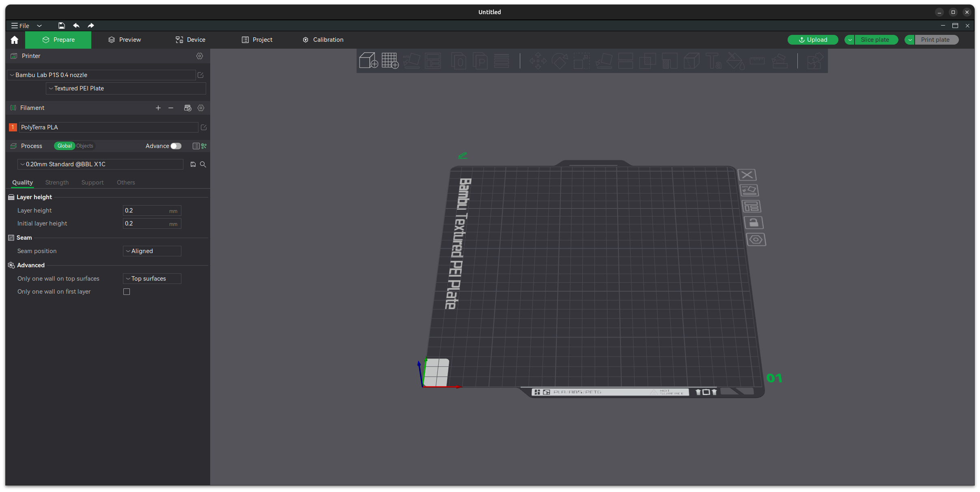Save the current process preset
980x492 pixels.
193,164
